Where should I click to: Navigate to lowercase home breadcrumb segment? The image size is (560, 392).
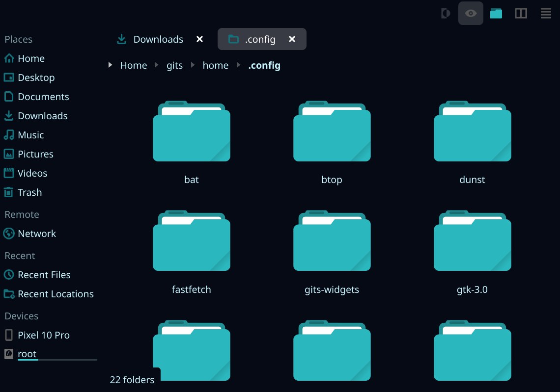pyautogui.click(x=215, y=65)
